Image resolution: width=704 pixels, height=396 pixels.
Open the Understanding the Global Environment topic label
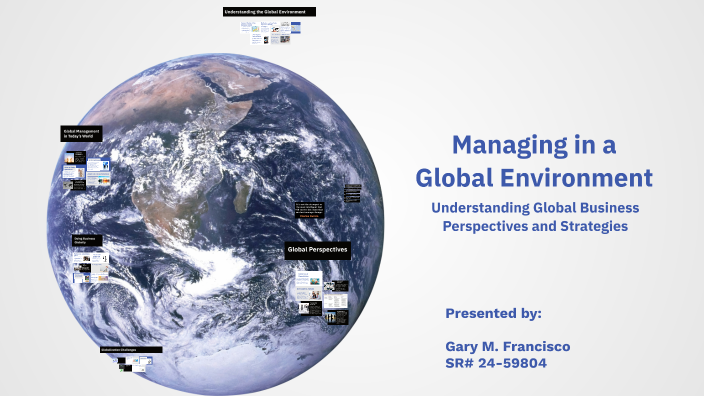pyautogui.click(x=269, y=12)
